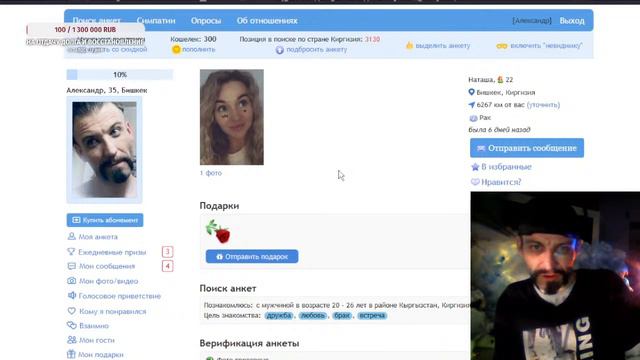This screenshot has height=360, width=640.
Task: Click the thumbs-up icon by выделить анкету
Action: [x=409, y=45]
